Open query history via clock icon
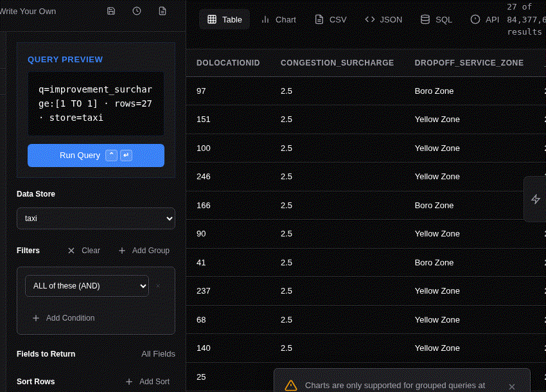The height and width of the screenshot is (392, 546). pyautogui.click(x=137, y=11)
